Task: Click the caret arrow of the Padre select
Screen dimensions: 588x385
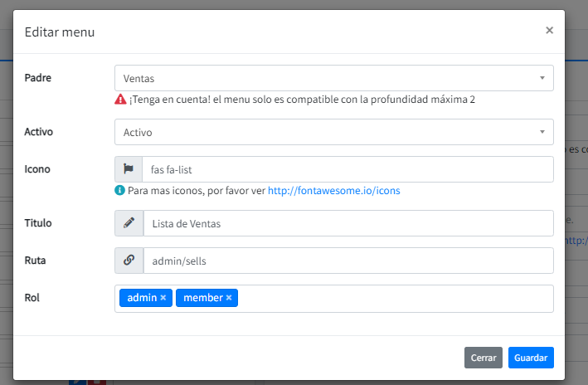Action: point(542,78)
